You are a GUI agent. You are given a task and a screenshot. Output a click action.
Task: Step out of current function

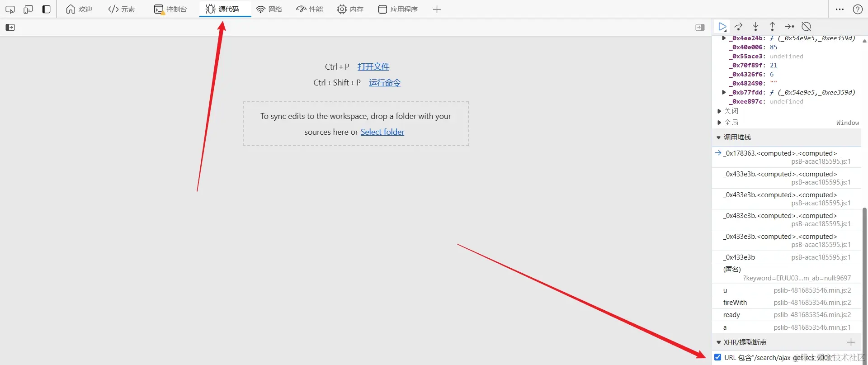coord(772,27)
